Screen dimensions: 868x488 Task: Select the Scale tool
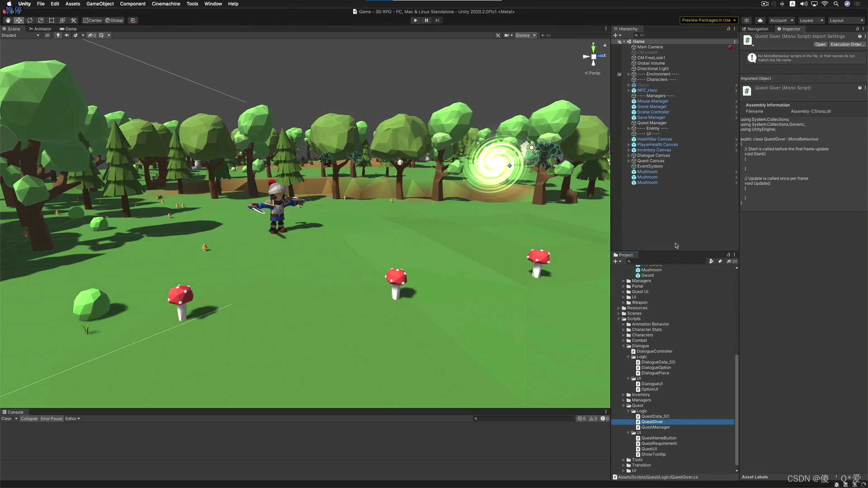(x=41, y=20)
